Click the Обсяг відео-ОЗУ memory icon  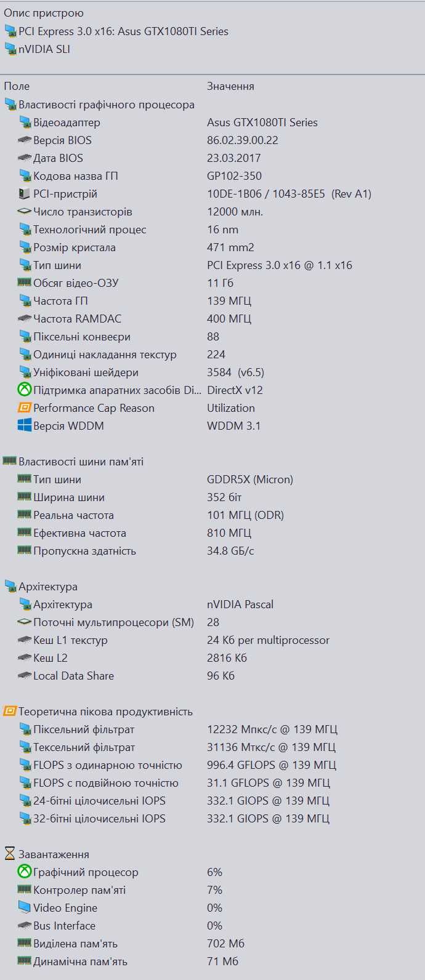tap(25, 283)
